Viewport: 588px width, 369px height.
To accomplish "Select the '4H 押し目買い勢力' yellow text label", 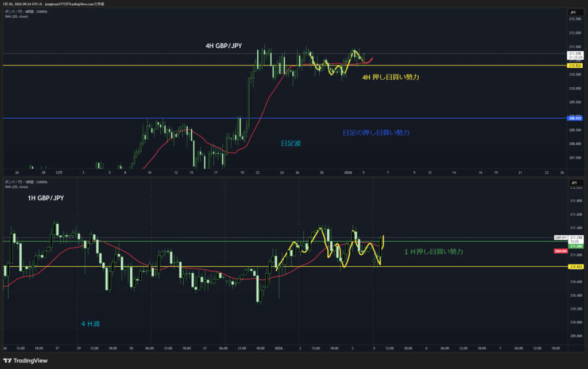I will pos(390,76).
